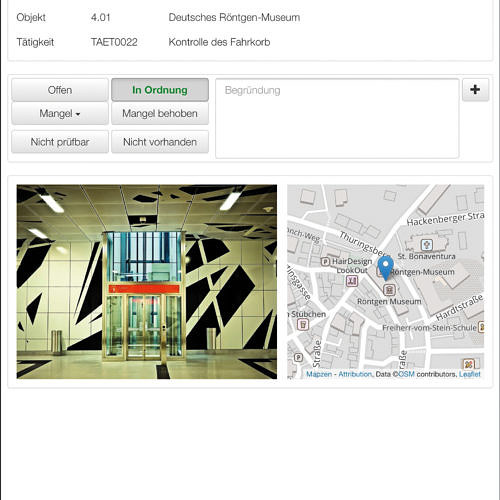Click the Hardtstraße label on map

click(x=459, y=307)
